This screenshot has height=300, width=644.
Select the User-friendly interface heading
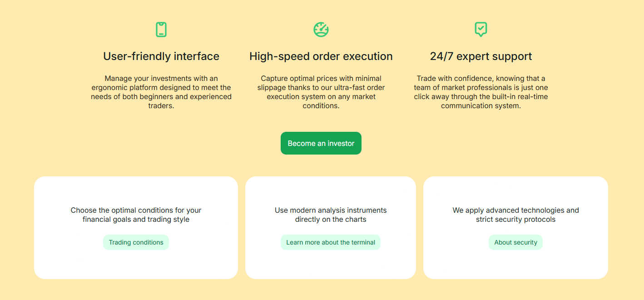(161, 56)
